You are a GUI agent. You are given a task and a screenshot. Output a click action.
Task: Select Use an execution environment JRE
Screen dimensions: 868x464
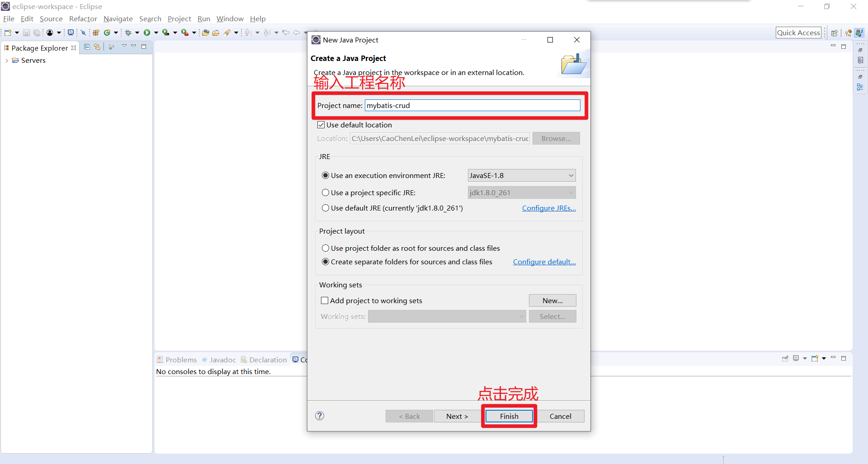pos(325,175)
